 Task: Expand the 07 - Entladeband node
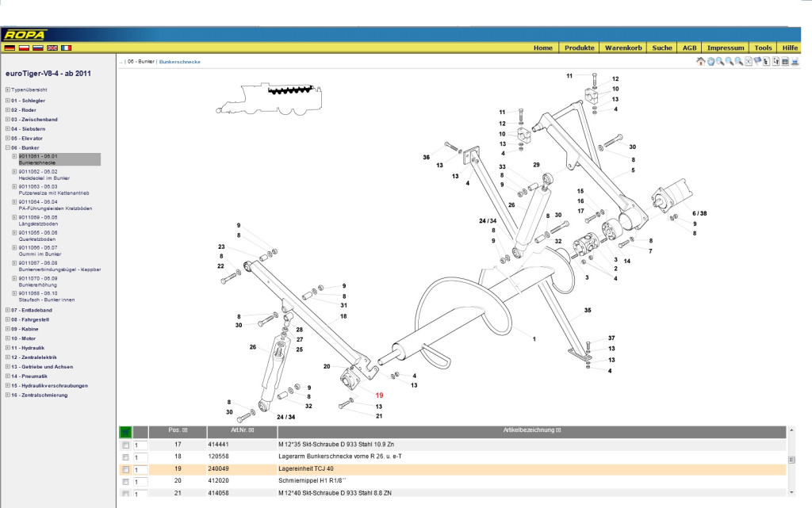pyautogui.click(x=8, y=310)
